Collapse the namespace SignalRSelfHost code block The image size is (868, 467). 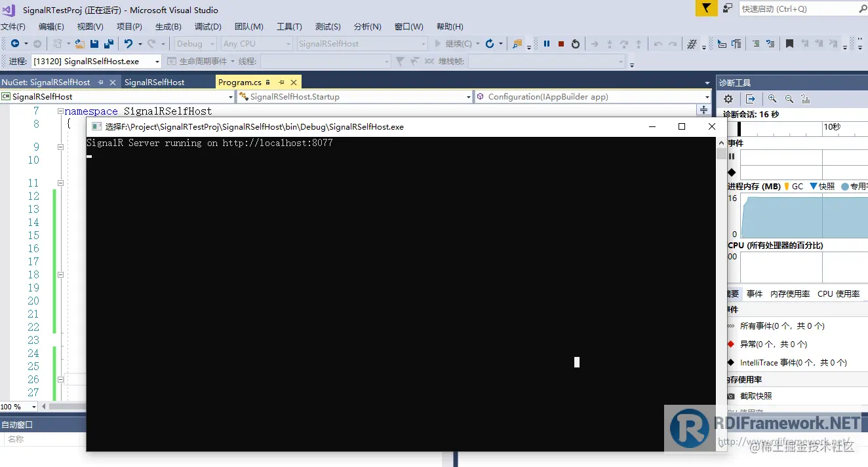click(x=60, y=111)
